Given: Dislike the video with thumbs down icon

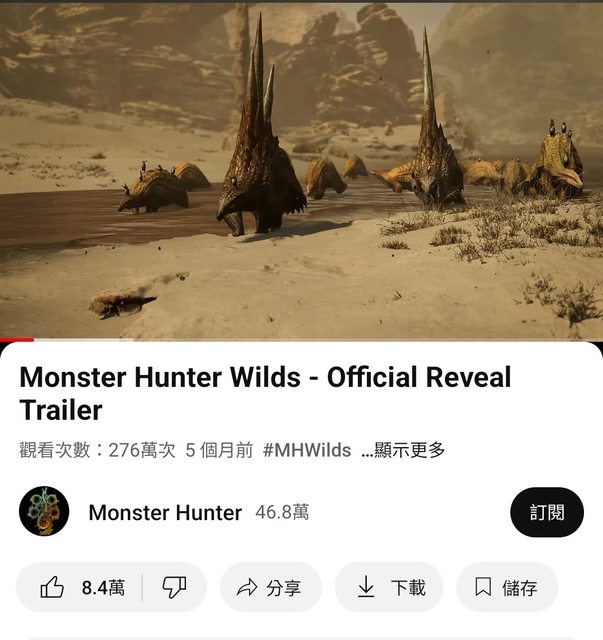Looking at the screenshot, I should tap(174, 587).
